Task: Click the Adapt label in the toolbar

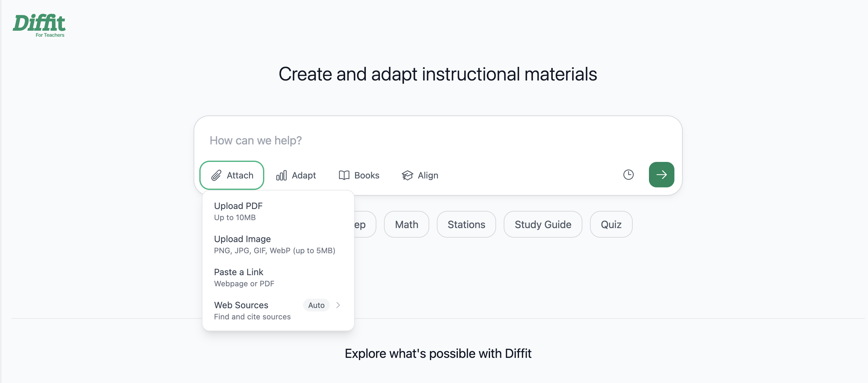Action: click(303, 175)
